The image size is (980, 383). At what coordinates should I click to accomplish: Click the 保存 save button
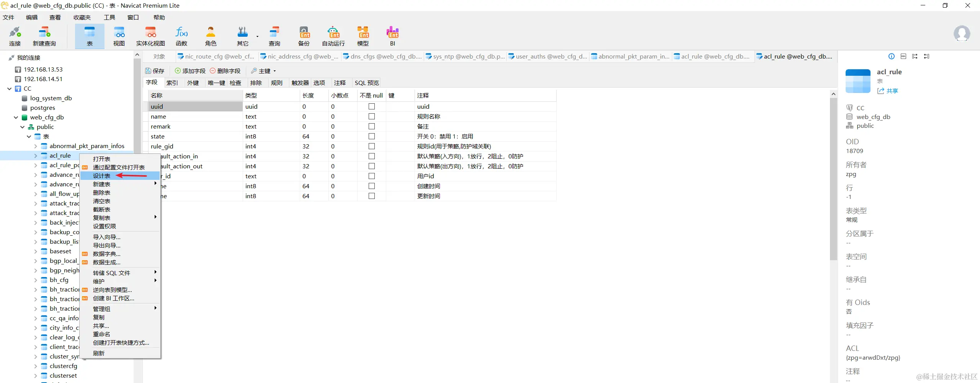[155, 71]
